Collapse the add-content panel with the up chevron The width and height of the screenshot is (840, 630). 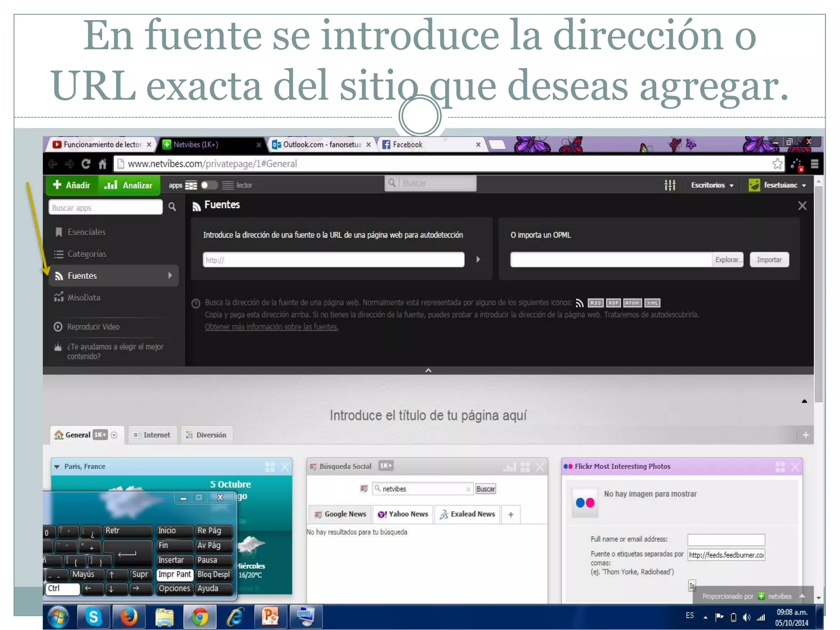tap(428, 370)
